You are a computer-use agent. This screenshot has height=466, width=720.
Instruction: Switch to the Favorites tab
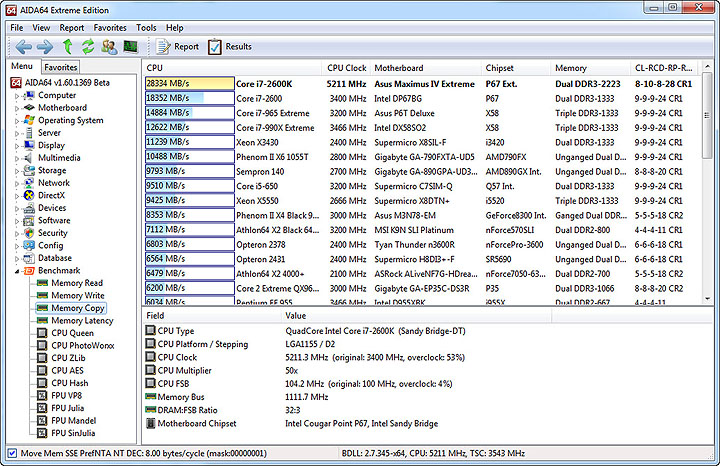tap(61, 67)
